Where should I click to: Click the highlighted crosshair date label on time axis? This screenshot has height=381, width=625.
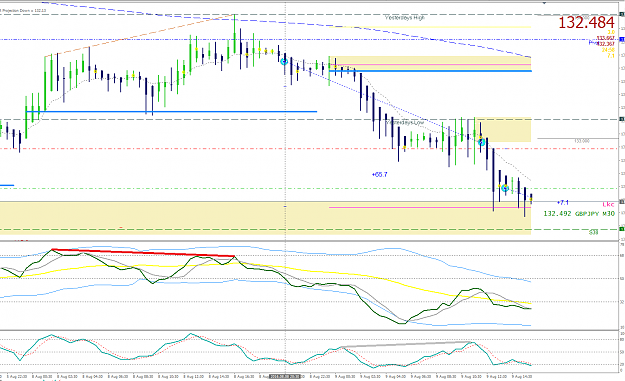(285, 377)
